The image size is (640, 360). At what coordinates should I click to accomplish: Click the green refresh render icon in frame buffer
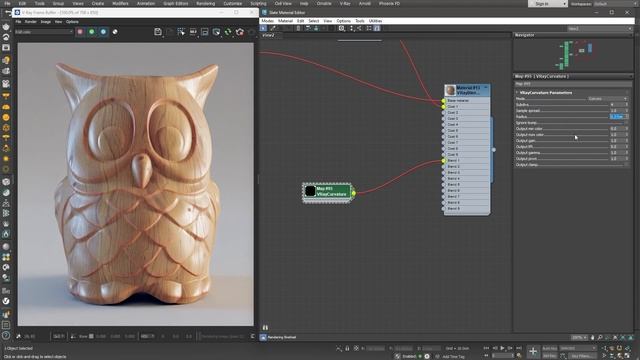pos(228,32)
